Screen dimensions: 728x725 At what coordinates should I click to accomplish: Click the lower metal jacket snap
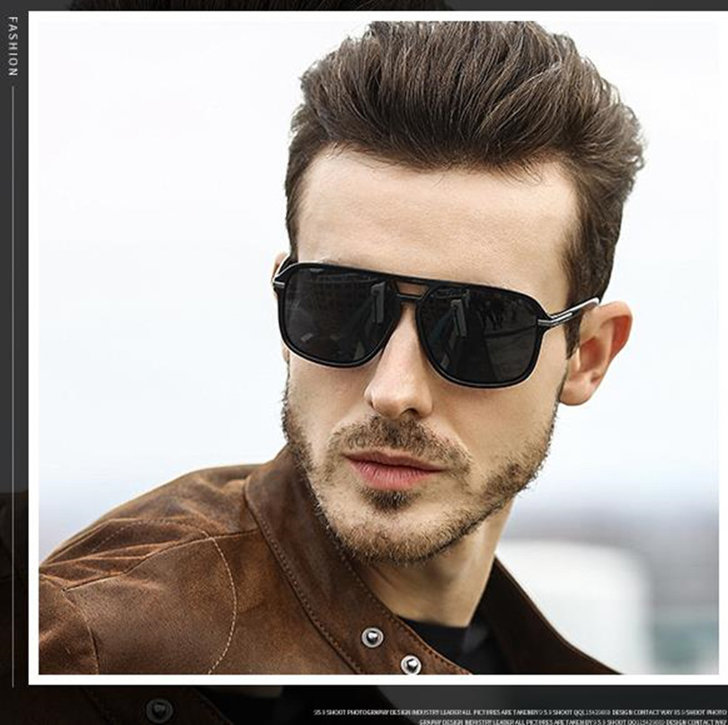tap(411, 664)
